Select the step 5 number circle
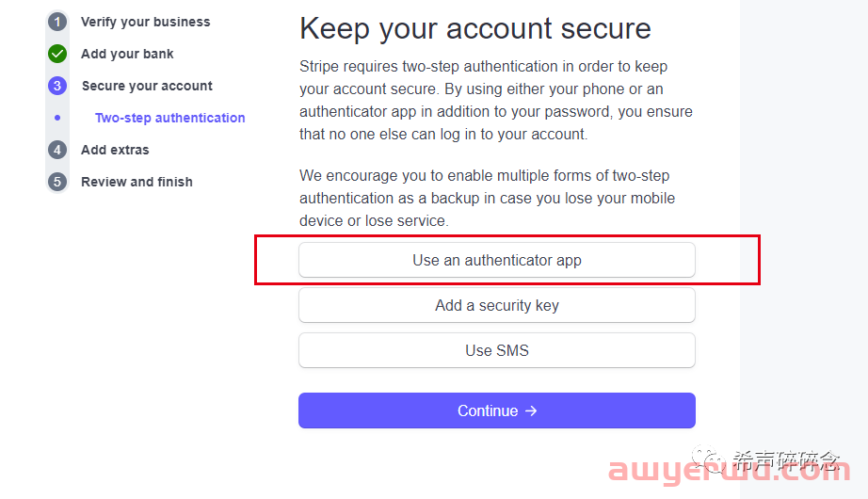868x499 pixels. tap(57, 182)
